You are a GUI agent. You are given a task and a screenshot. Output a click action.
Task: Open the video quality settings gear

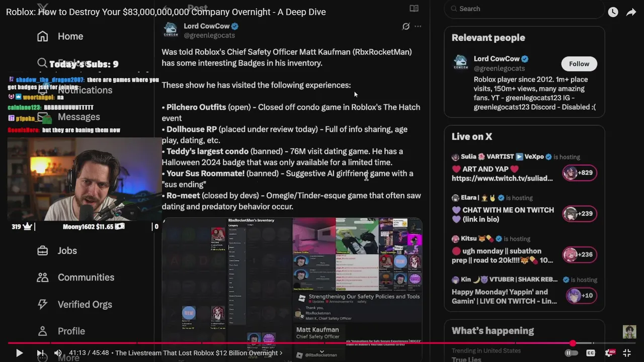click(x=610, y=353)
